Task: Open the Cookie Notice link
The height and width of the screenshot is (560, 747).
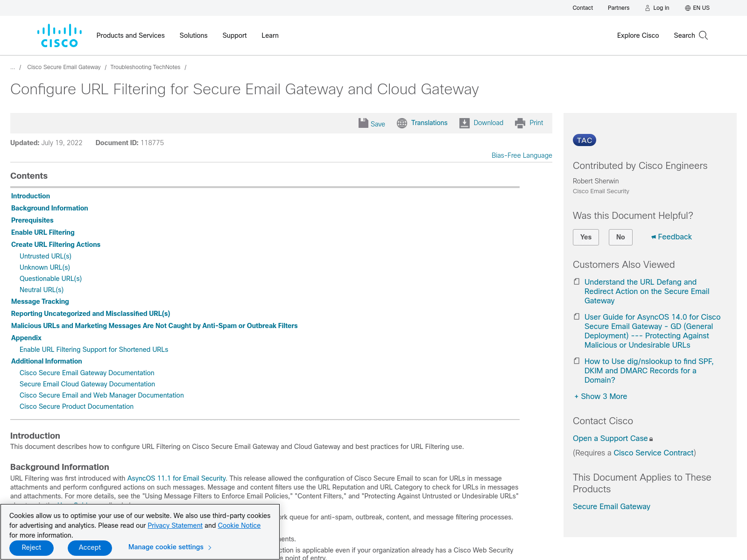Action: (x=239, y=525)
